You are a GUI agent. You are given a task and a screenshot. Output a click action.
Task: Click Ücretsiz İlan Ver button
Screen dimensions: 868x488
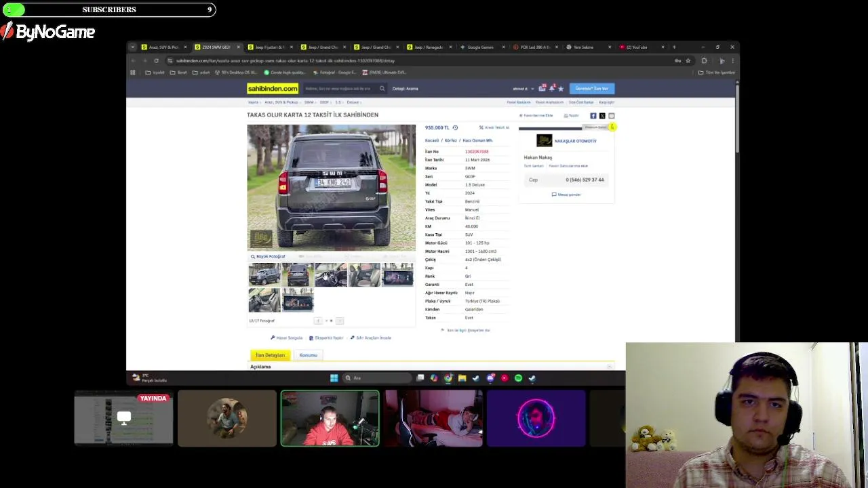[x=592, y=89]
